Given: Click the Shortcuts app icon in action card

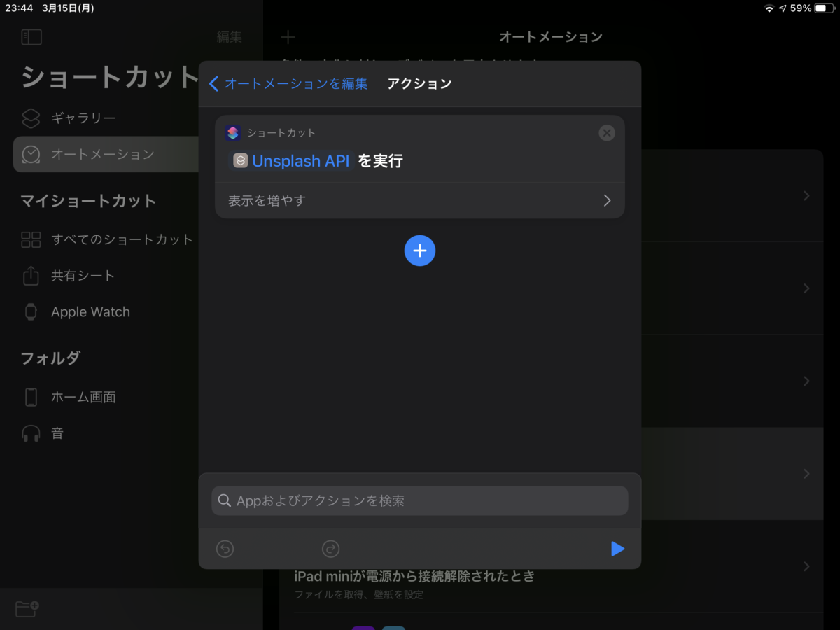Looking at the screenshot, I should [x=233, y=133].
